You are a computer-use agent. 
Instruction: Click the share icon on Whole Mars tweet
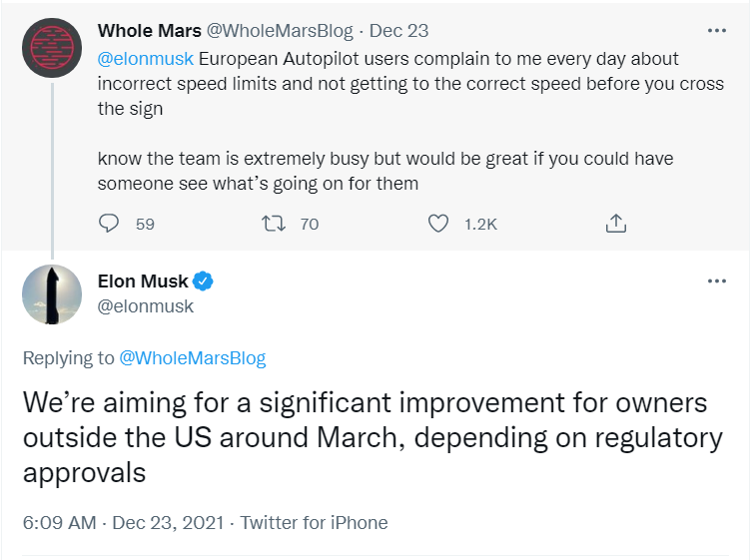pyautogui.click(x=616, y=224)
